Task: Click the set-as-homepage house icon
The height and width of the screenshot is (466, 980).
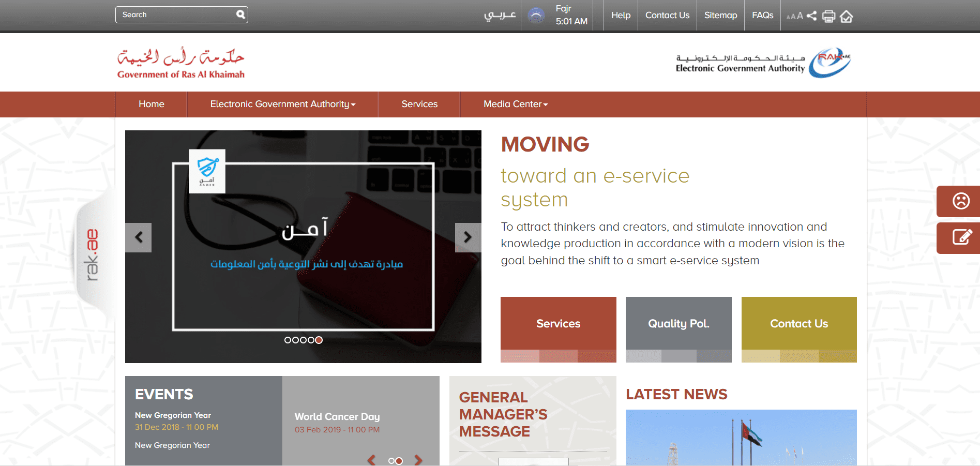Action: click(x=846, y=17)
